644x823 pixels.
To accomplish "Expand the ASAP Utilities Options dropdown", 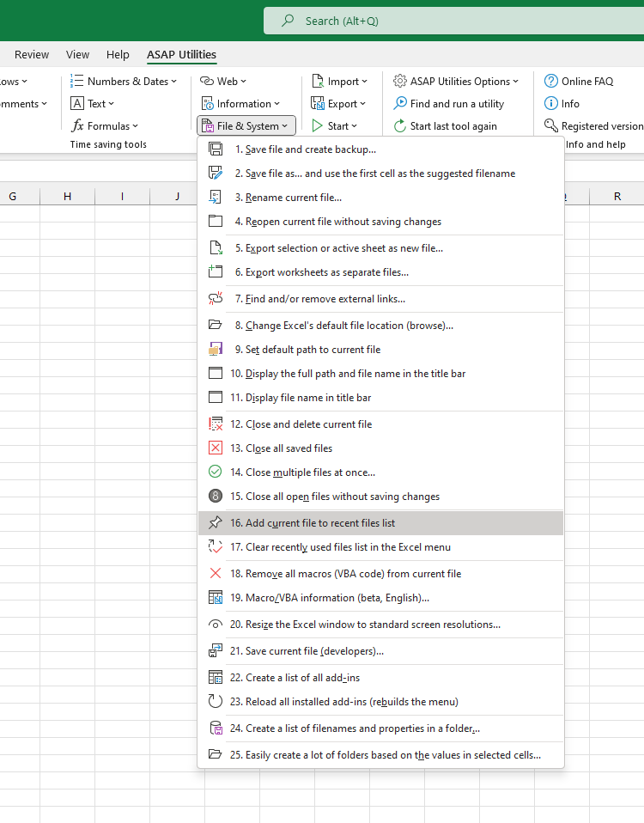I will 456,81.
